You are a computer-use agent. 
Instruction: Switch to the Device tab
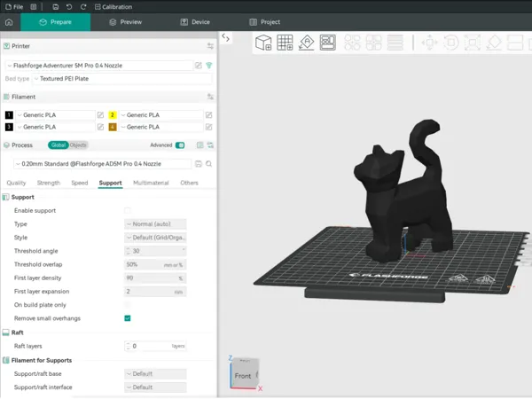[x=195, y=22]
